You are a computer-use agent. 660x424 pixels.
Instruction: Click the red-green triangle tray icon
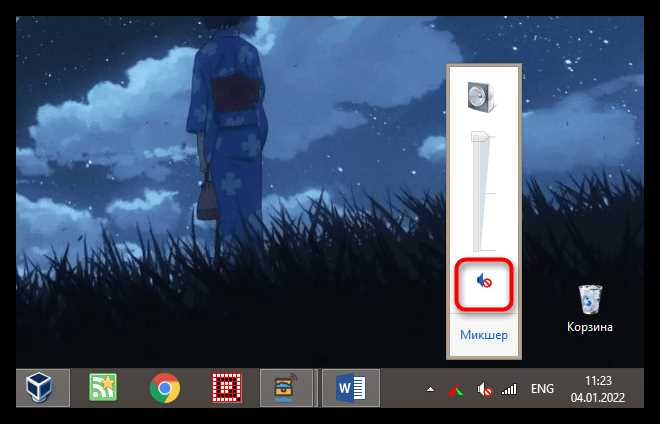[455, 391]
